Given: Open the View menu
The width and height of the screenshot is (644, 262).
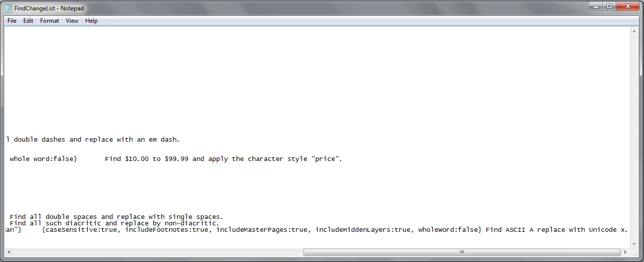Looking at the screenshot, I should point(72,21).
